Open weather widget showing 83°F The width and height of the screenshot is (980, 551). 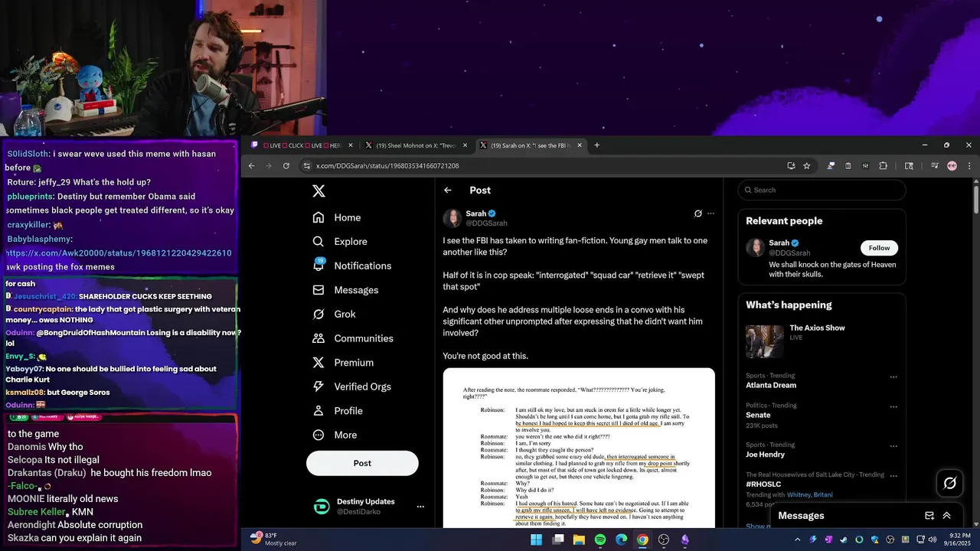coord(273,540)
